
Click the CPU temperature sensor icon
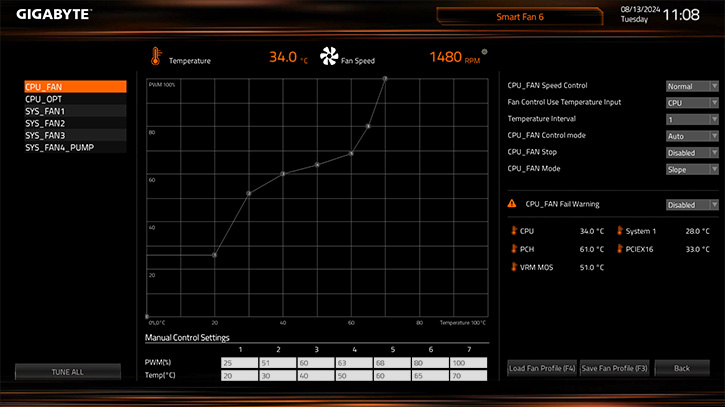tap(513, 231)
